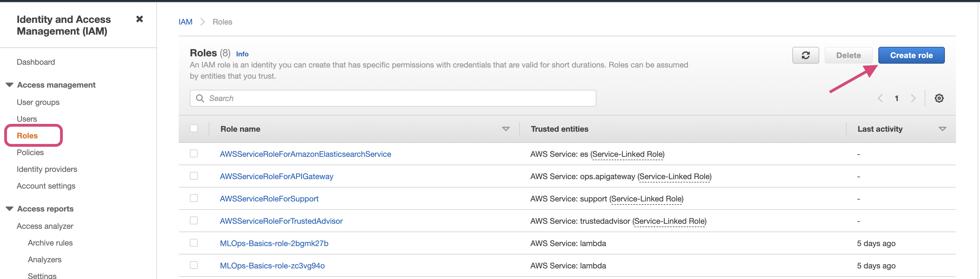Go to previous page arrow
The width and height of the screenshot is (980, 279).
coord(880,98)
